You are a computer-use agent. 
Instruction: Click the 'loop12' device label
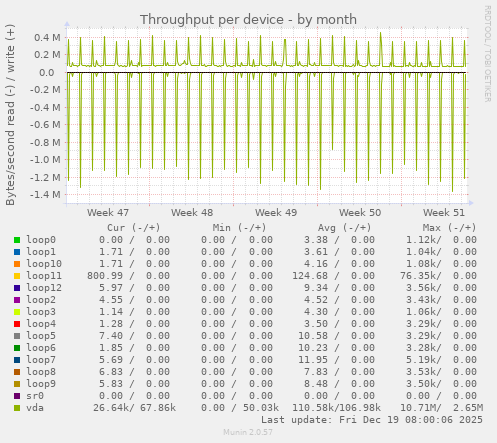44,288
